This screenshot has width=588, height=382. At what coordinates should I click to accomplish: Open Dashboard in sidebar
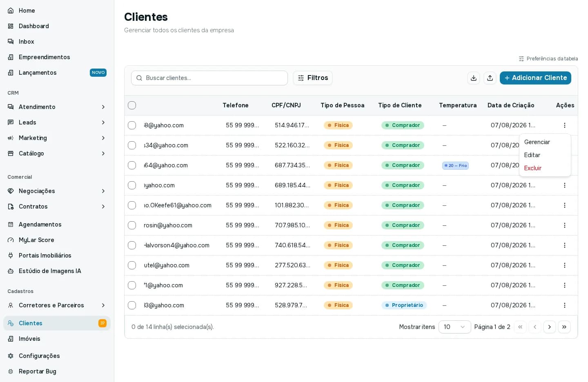coord(57,26)
